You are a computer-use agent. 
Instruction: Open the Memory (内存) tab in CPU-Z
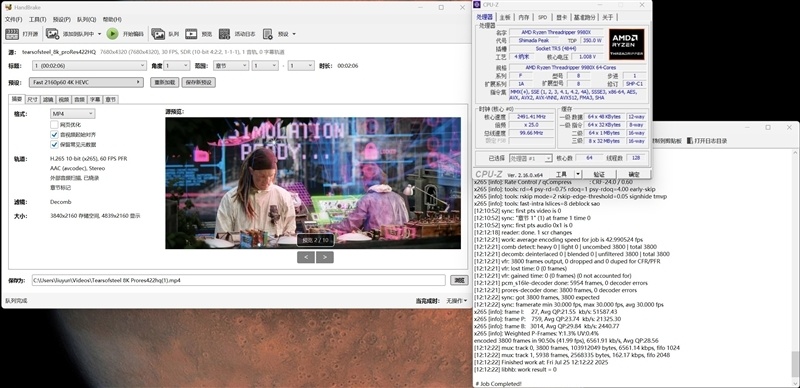point(524,17)
